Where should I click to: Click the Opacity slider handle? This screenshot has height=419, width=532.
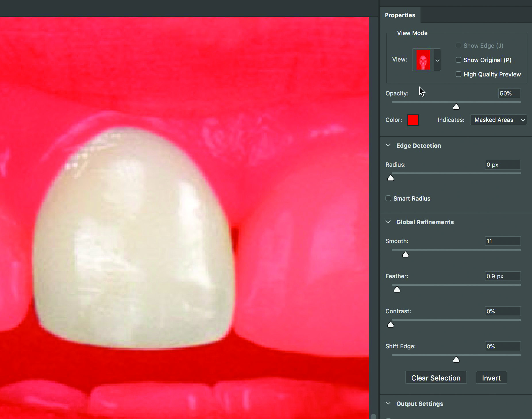(x=456, y=107)
